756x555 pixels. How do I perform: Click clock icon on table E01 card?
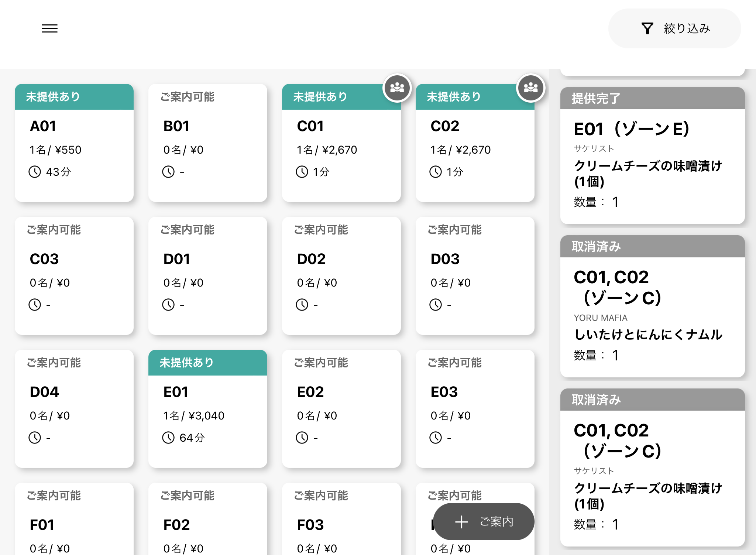pyautogui.click(x=168, y=438)
